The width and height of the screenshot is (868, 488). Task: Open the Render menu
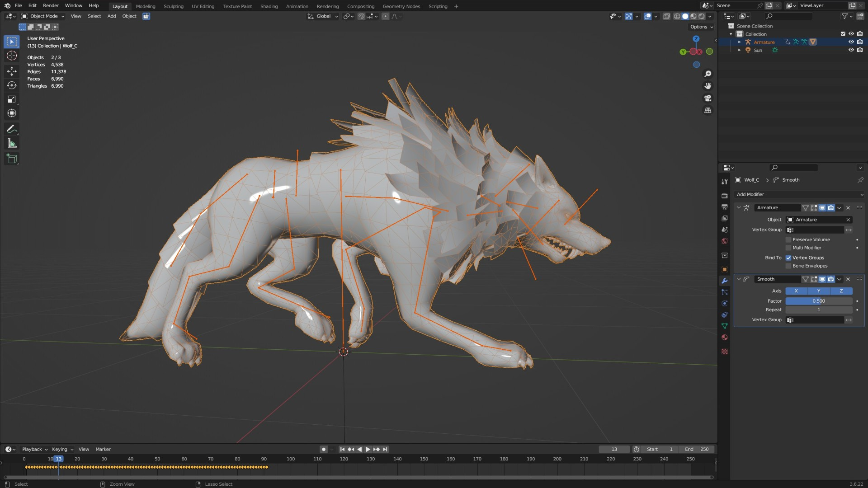51,5
